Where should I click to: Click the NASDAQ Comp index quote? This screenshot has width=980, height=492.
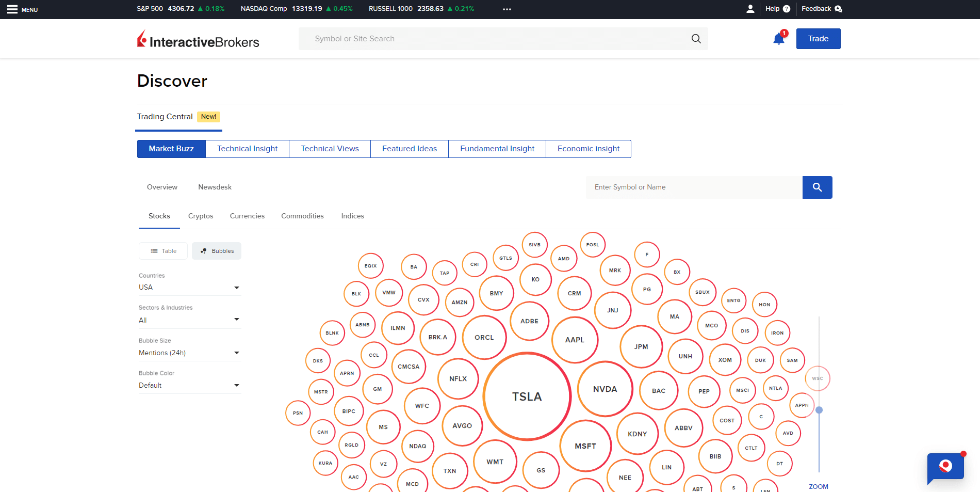(x=297, y=9)
